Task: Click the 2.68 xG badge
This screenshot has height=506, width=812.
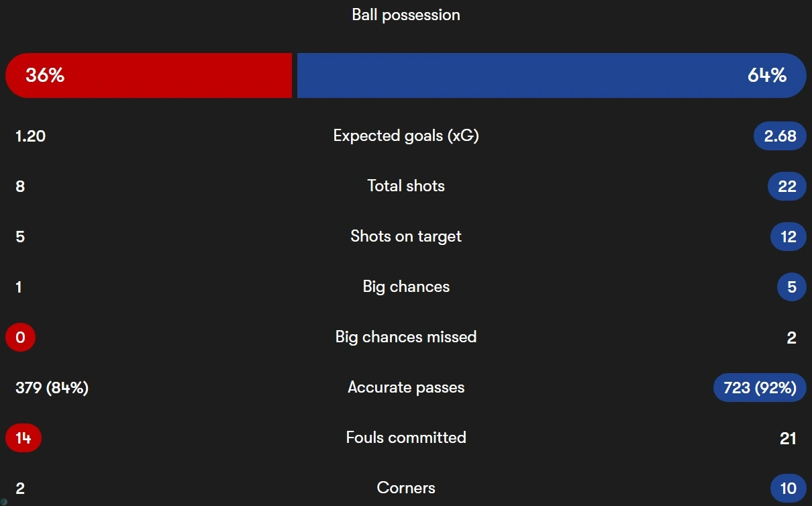Action: click(x=780, y=136)
